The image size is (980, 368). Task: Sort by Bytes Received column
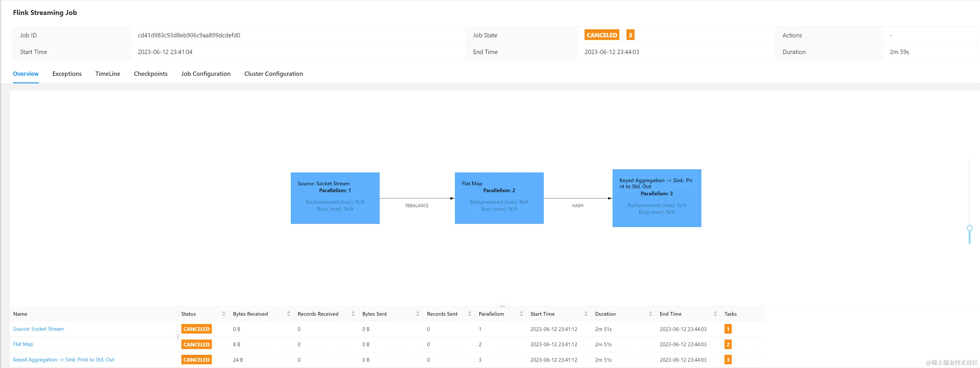tap(288, 314)
